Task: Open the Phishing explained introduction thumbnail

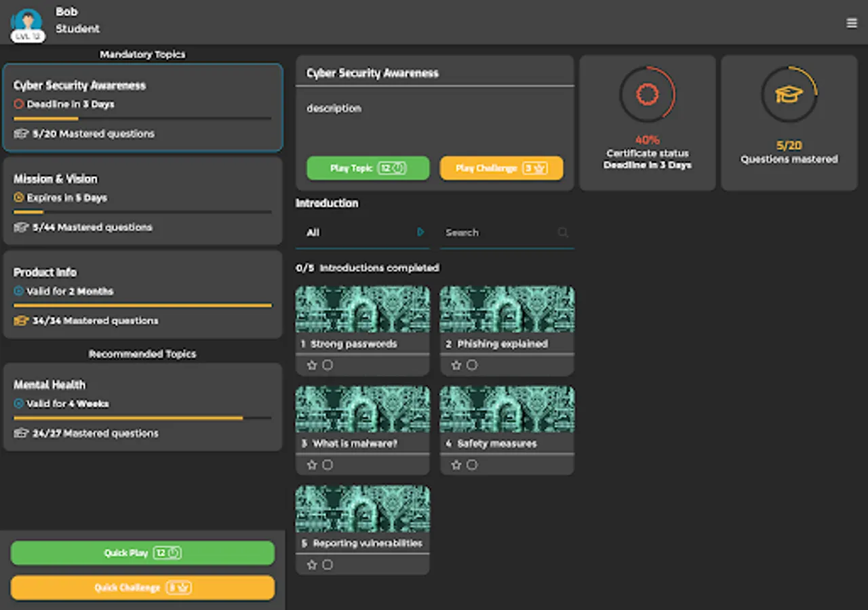Action: (x=507, y=310)
